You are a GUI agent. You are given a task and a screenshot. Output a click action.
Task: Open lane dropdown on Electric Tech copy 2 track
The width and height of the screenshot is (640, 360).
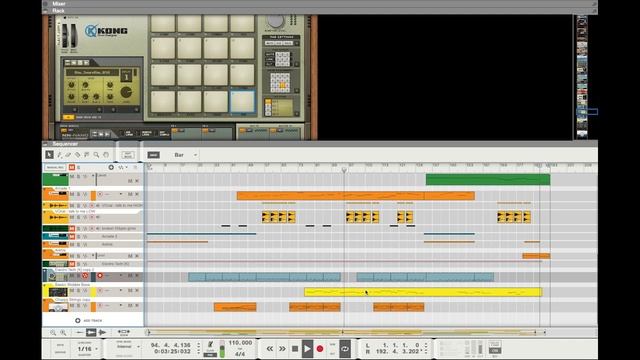(120, 276)
